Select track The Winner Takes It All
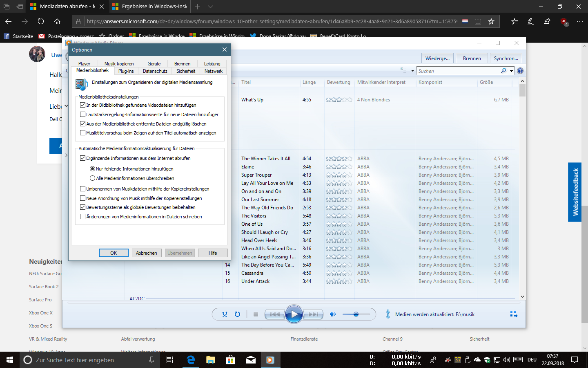 coord(266,159)
